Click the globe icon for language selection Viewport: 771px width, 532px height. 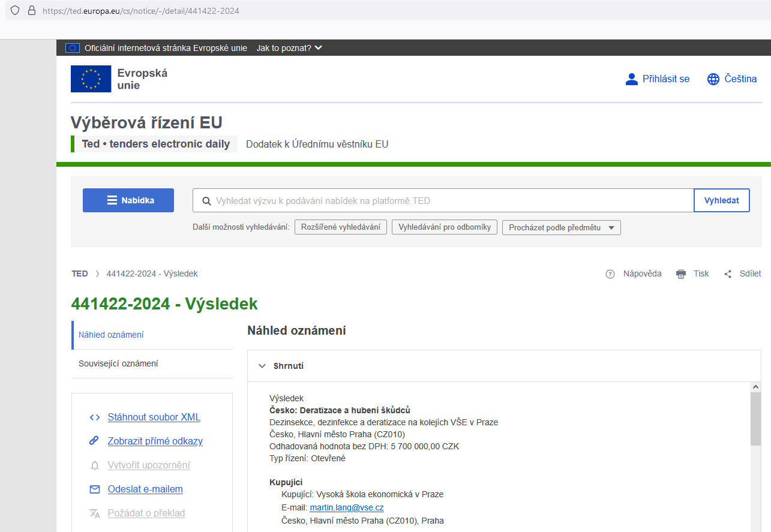(713, 79)
